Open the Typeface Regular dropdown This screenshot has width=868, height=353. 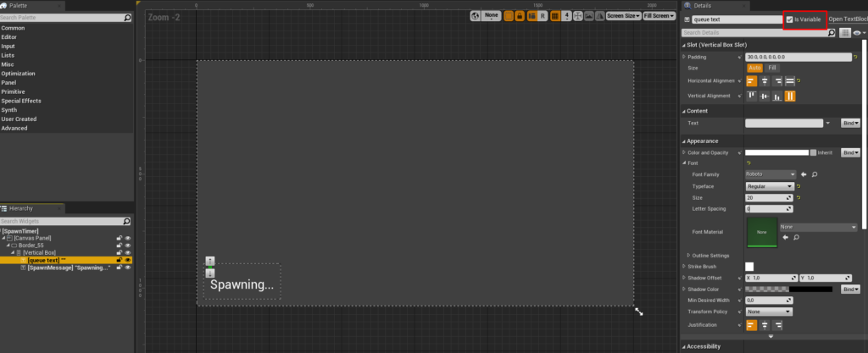pyautogui.click(x=769, y=187)
